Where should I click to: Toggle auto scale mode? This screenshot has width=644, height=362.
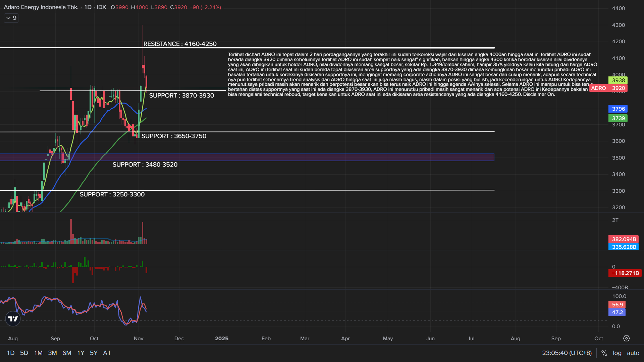(x=633, y=353)
